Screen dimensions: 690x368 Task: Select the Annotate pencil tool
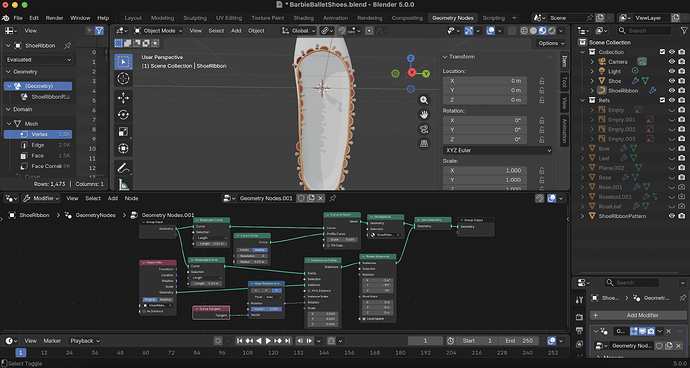pyautogui.click(x=123, y=168)
